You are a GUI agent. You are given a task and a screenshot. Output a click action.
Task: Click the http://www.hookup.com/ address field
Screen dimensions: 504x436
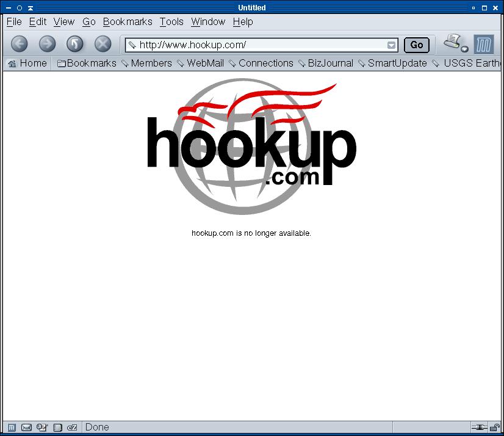click(262, 45)
